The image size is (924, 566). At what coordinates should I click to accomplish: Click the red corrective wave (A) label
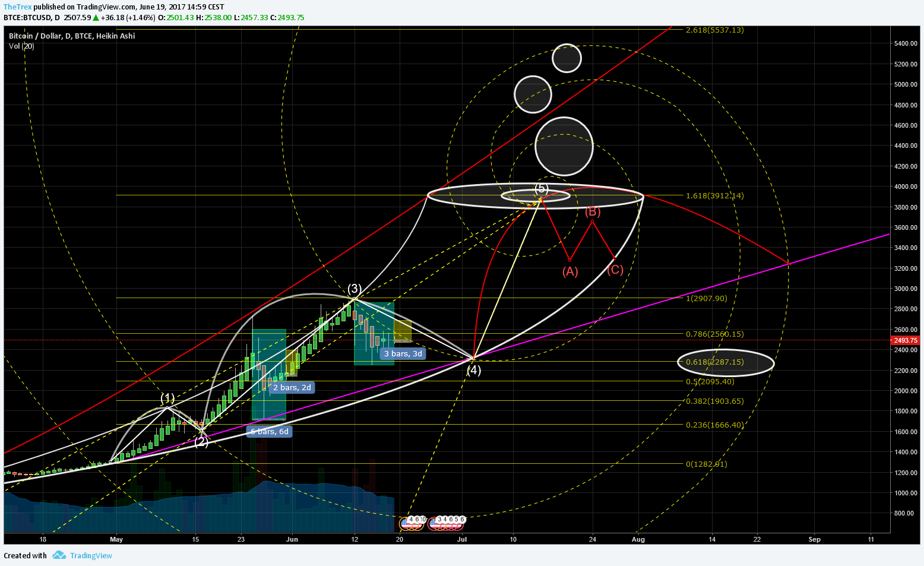click(570, 271)
